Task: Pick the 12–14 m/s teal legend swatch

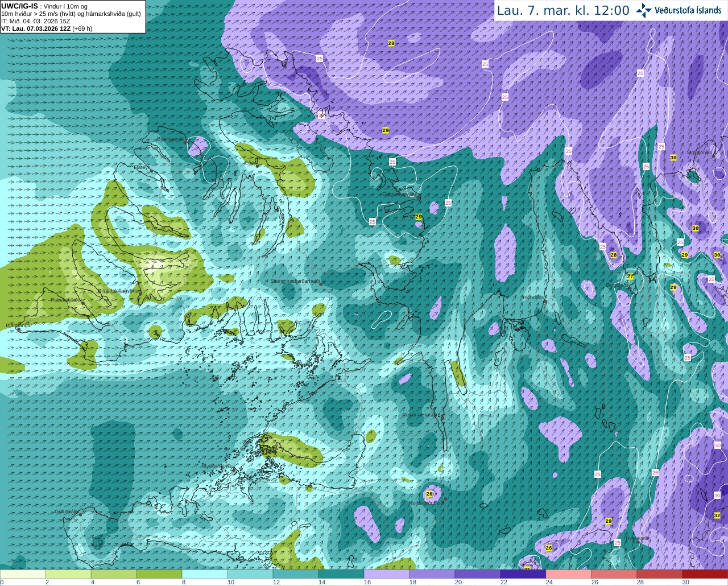Action: pos(296,574)
